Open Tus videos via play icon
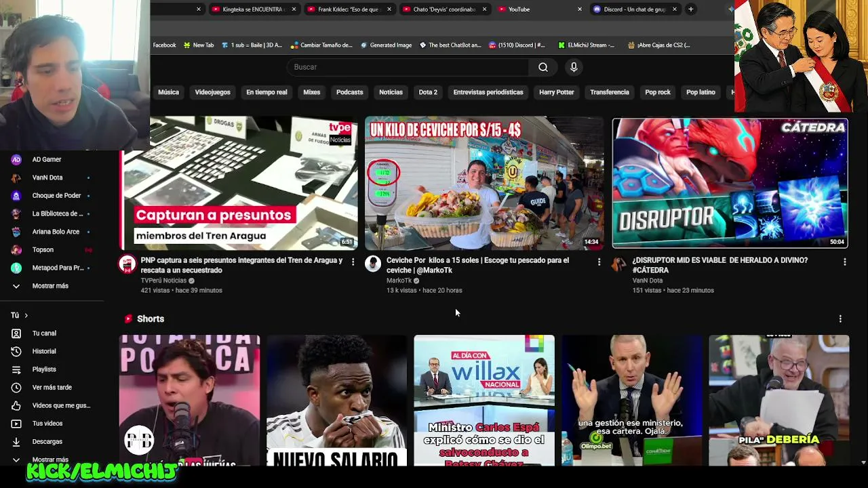This screenshot has height=488, width=868. click(16, 424)
